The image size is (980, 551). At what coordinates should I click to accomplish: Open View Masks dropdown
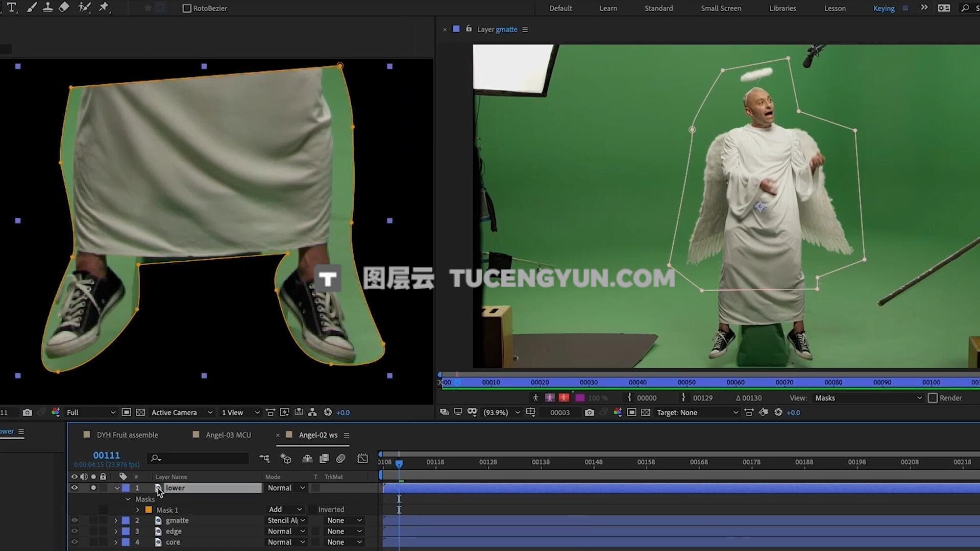[x=868, y=398]
